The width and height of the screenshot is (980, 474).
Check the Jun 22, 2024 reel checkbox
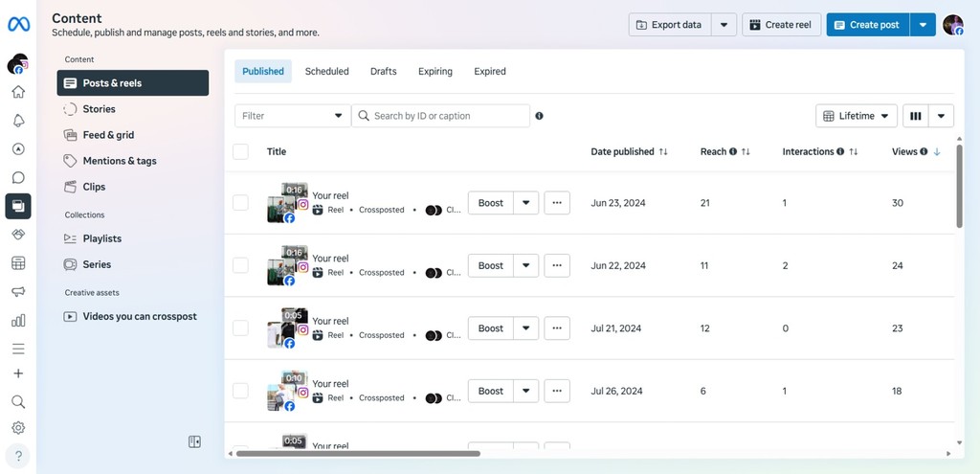click(240, 265)
